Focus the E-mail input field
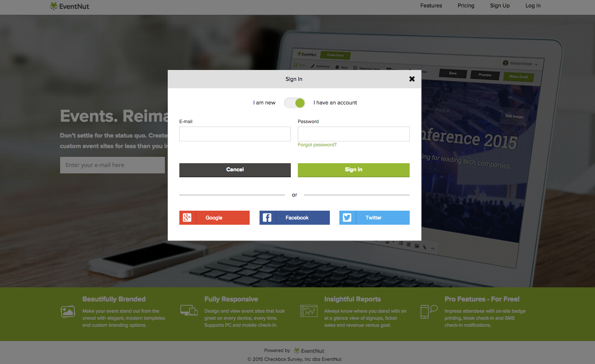Viewport: 595px width, 364px height. click(235, 134)
